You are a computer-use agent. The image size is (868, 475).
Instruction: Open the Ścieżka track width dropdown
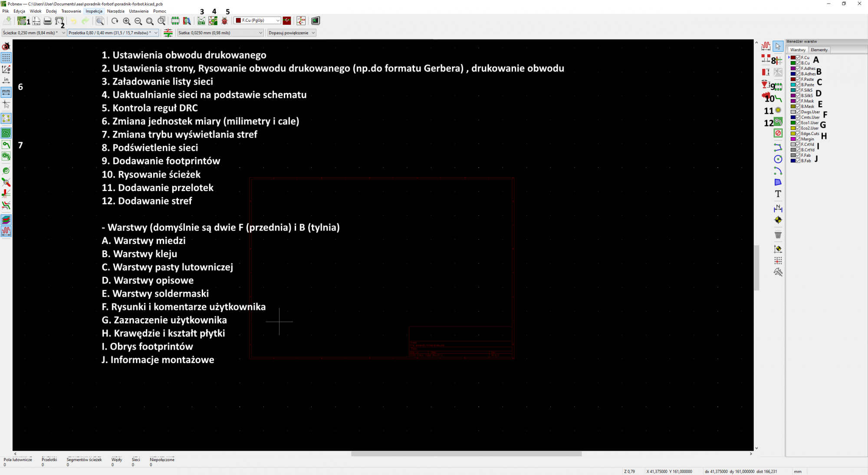[x=34, y=33]
